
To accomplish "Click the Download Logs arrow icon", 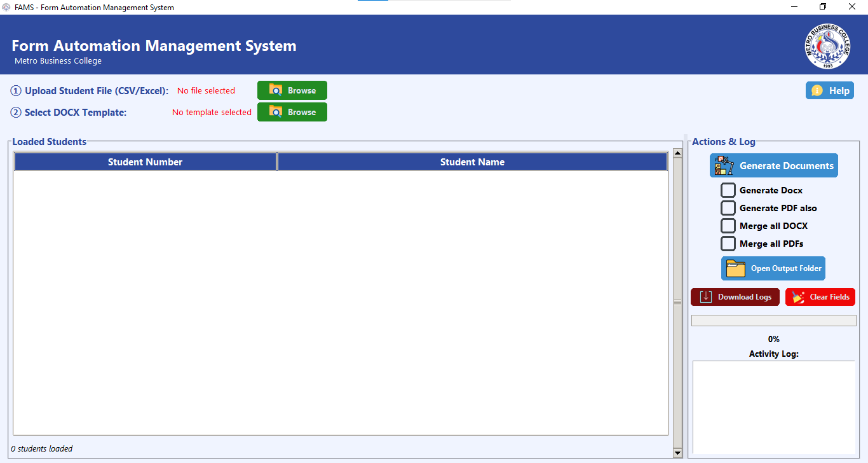I will 705,297.
